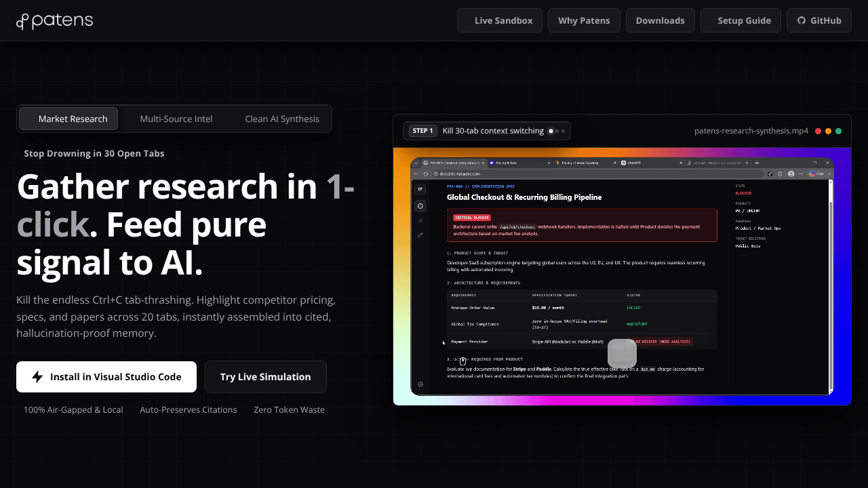Switch to the Market Research tab
The height and width of the screenshot is (488, 868).
coord(68,119)
